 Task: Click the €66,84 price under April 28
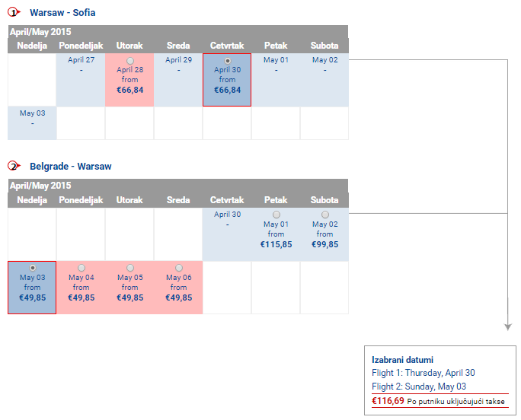130,90
